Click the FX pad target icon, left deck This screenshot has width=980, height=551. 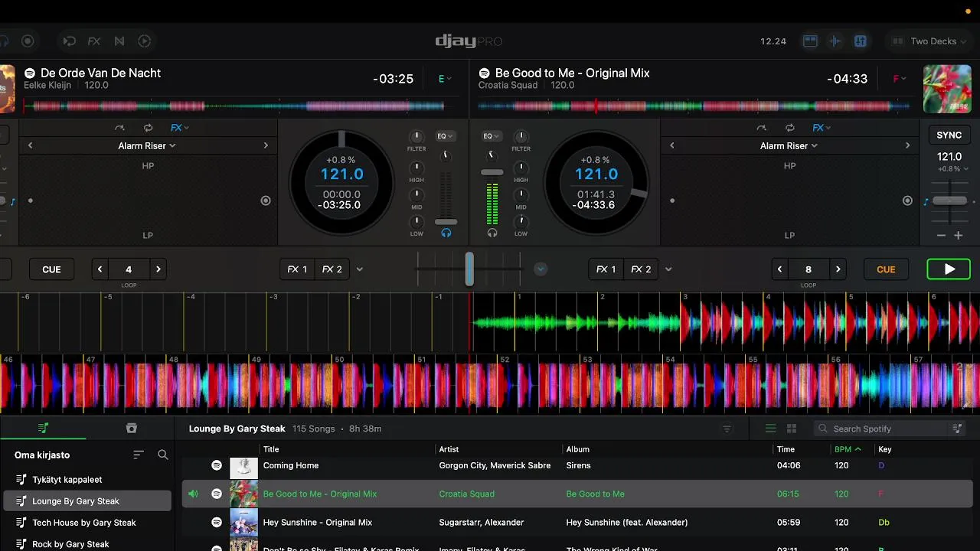[x=266, y=201]
